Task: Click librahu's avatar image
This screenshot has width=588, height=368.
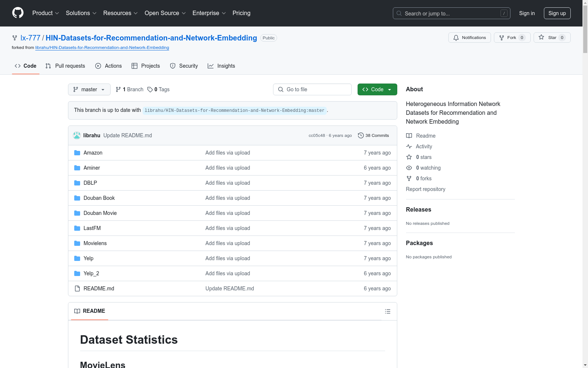Action: [77, 135]
